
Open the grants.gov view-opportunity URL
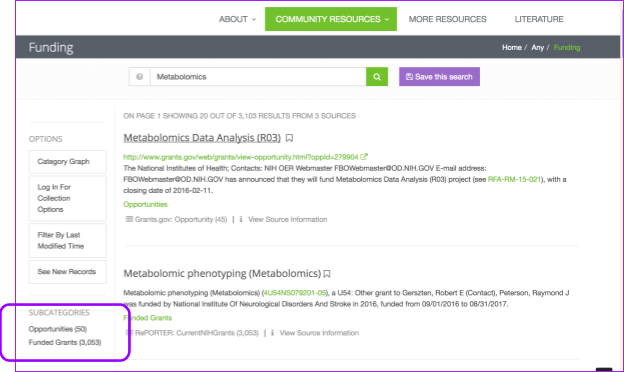point(241,157)
